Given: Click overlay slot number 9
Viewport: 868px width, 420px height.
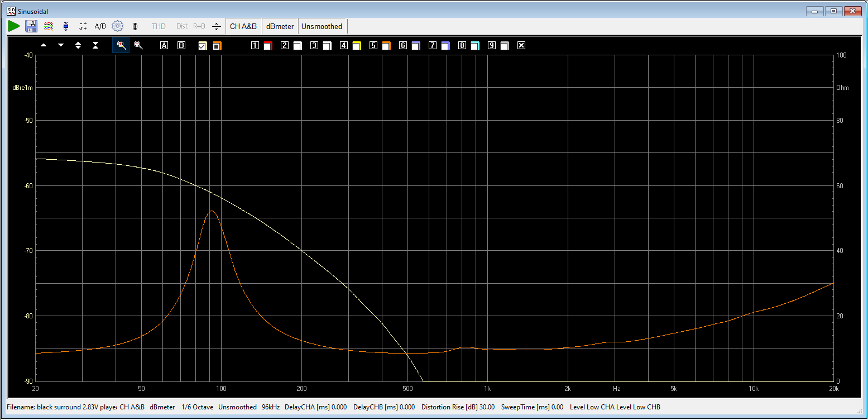Looking at the screenshot, I should pos(492,45).
